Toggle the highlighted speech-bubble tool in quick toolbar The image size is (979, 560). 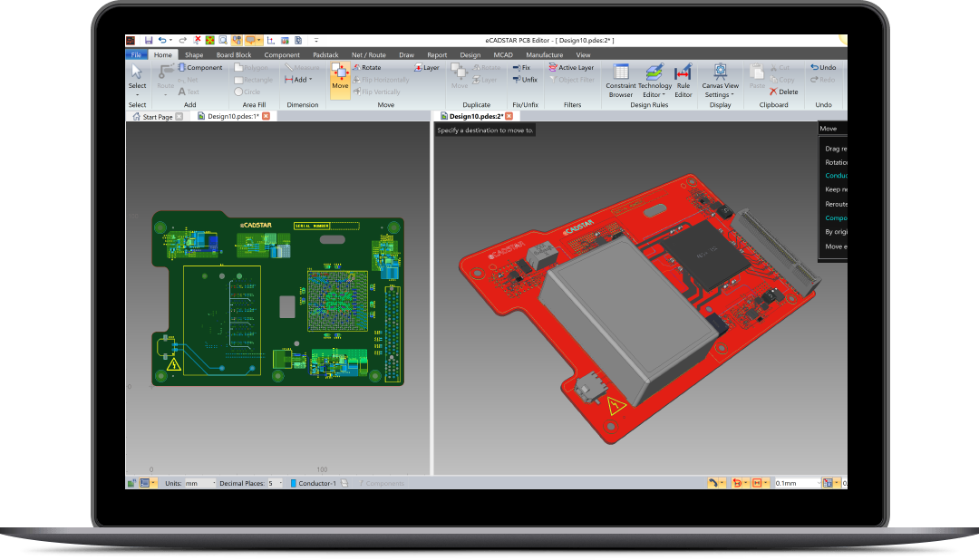pyautogui.click(x=250, y=40)
